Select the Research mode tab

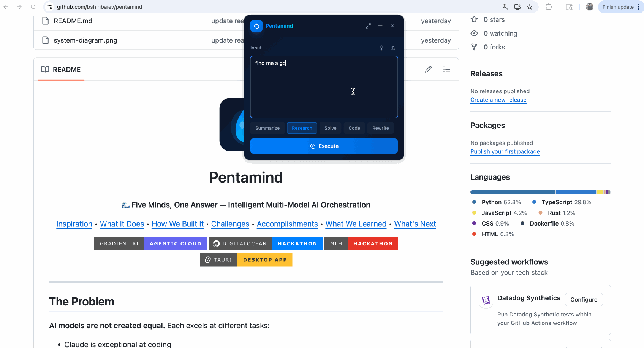302,128
